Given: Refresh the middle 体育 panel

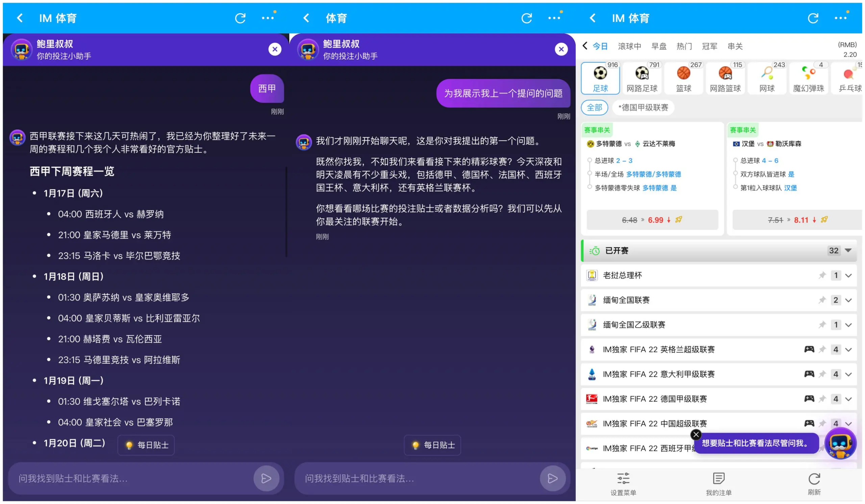Looking at the screenshot, I should tap(527, 18).
